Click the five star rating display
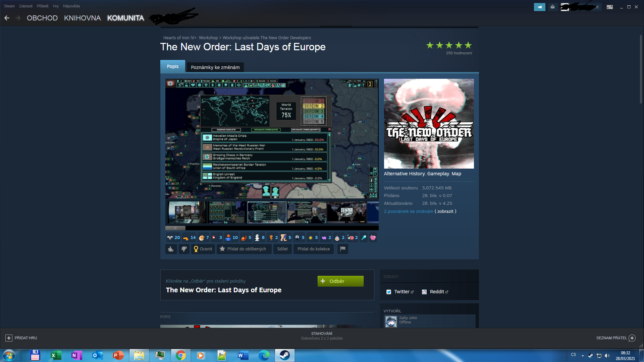Screen dimensions: 644x362 click(449, 45)
